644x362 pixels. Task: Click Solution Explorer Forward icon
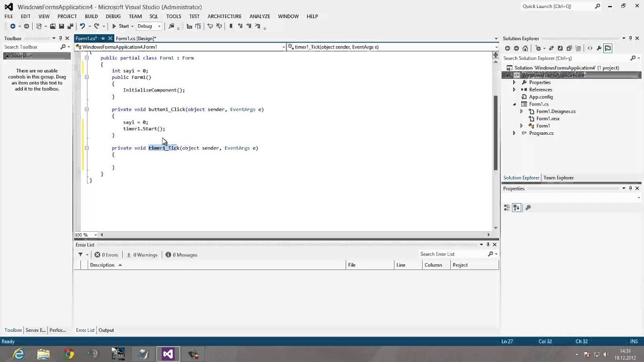click(516, 48)
